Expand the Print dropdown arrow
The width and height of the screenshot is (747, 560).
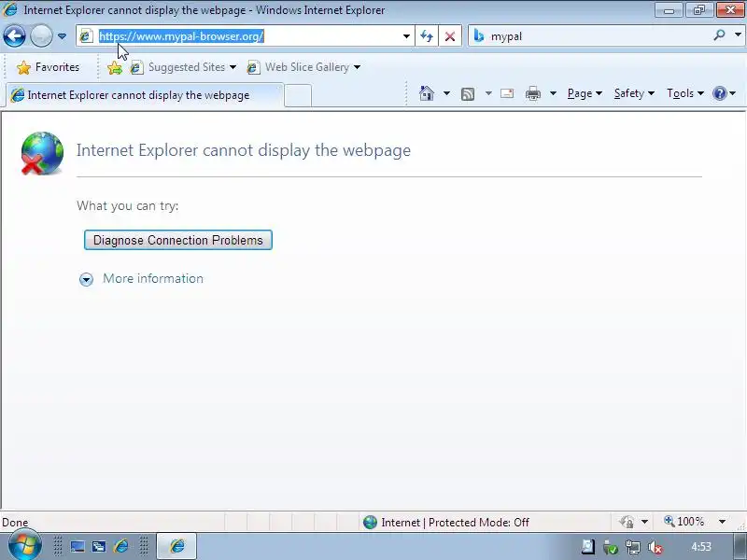[x=553, y=93]
